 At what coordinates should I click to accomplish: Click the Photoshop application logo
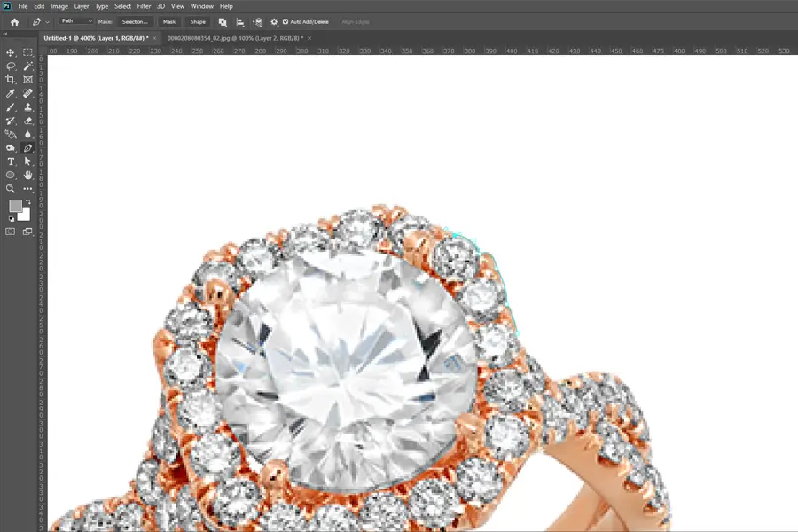point(6,6)
